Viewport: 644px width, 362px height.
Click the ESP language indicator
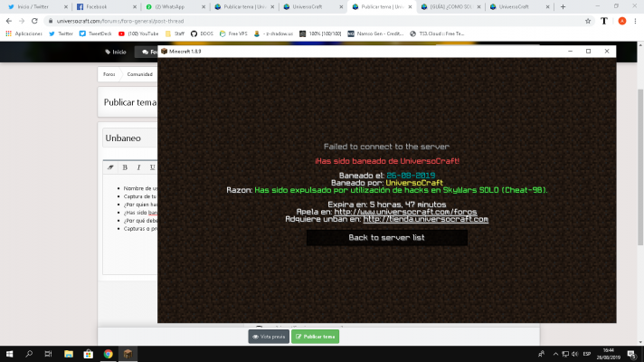pyautogui.click(x=586, y=354)
